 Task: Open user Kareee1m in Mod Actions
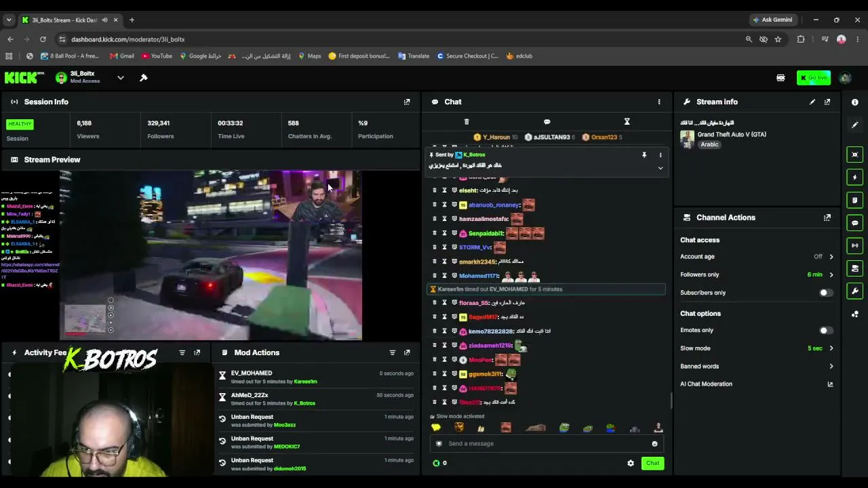pos(305,382)
